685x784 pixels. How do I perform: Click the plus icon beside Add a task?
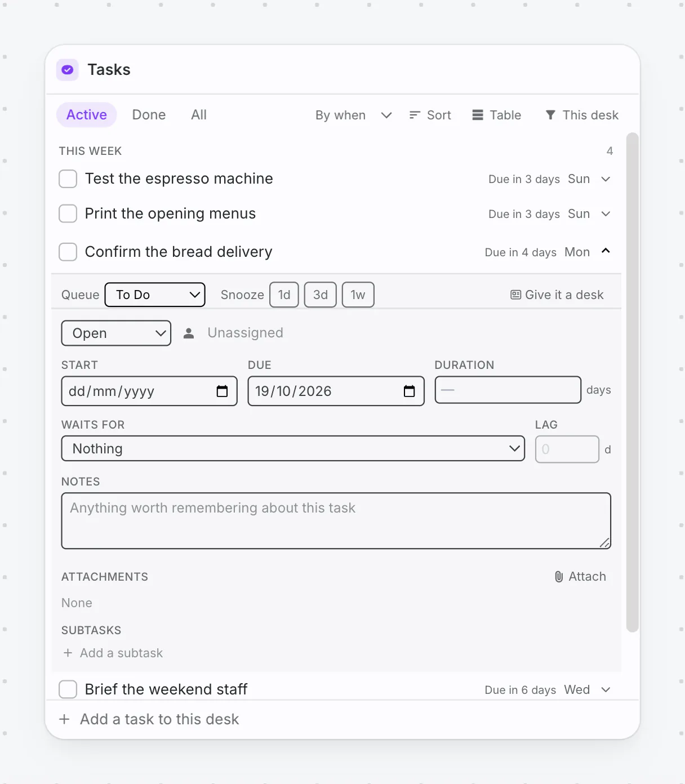(65, 719)
